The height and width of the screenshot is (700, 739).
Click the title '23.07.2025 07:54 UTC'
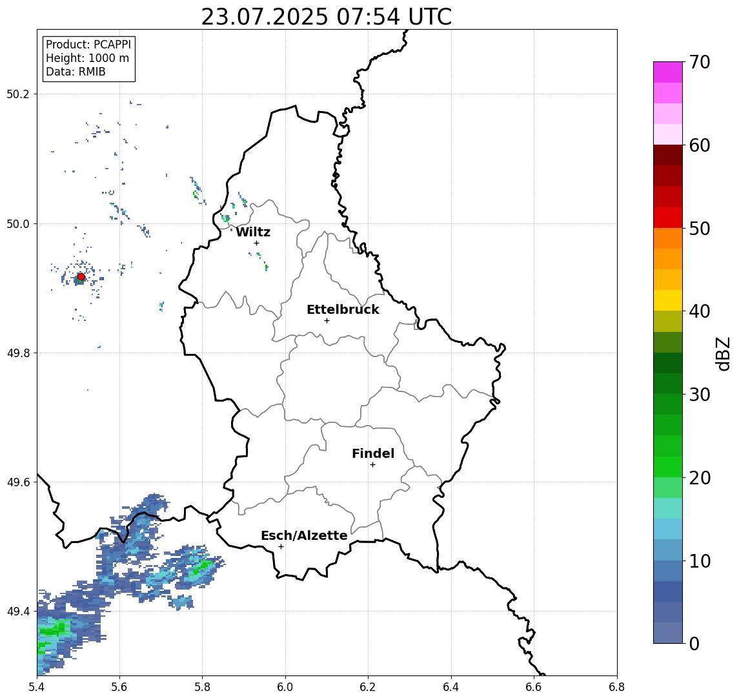click(326, 17)
